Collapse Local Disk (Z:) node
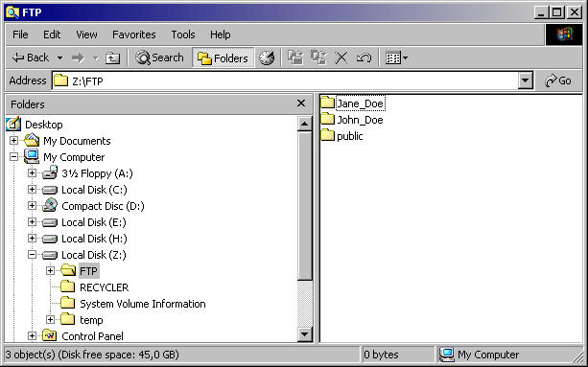 coord(32,255)
